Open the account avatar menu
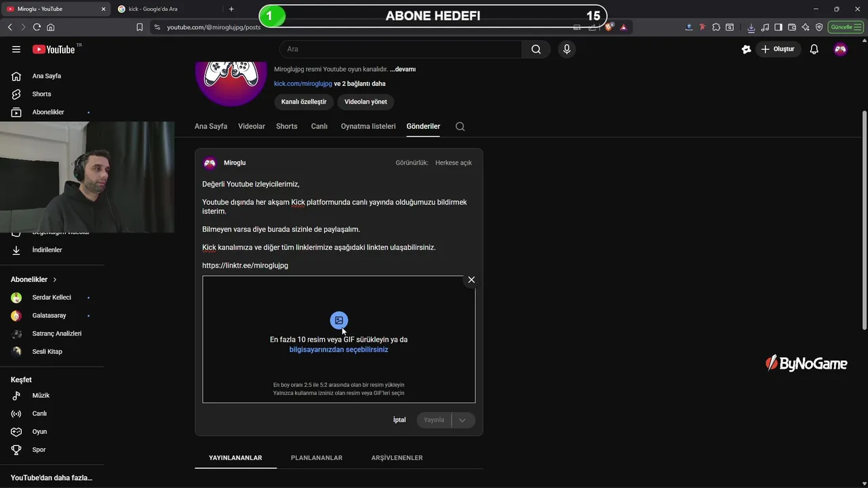 (x=840, y=49)
